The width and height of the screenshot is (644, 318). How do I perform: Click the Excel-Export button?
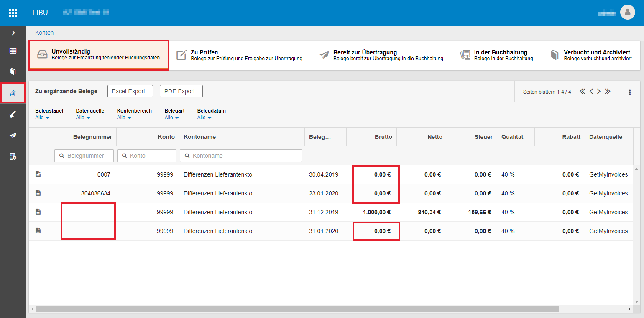click(130, 91)
